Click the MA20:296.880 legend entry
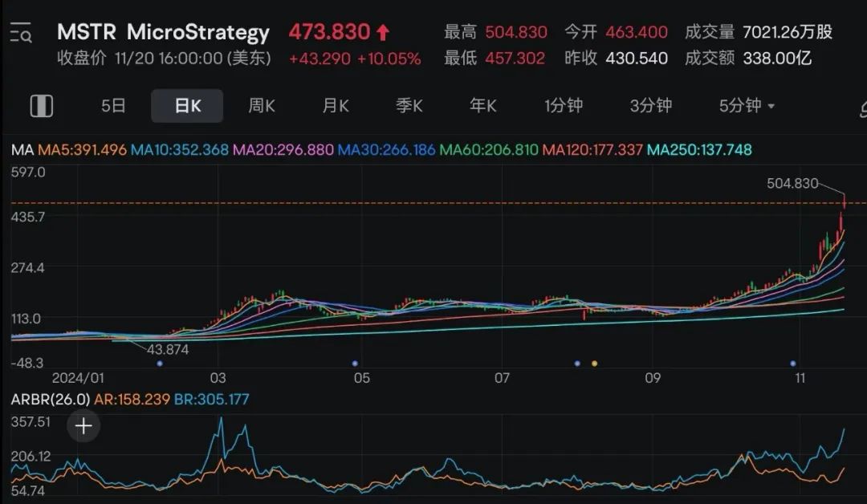867x504 pixels. (283, 150)
